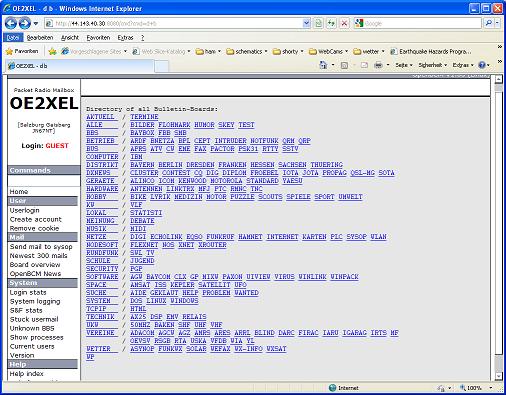Screen dimensions: 506x395
Task: Open the Home sidebar link
Action: coord(19,192)
